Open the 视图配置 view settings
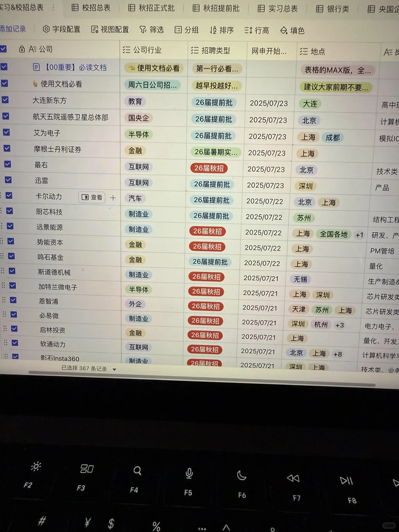 [x=110, y=30]
